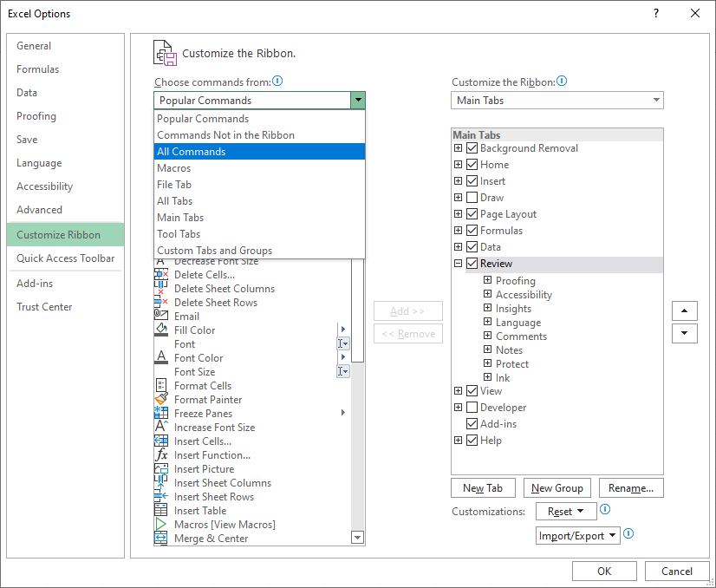
Task: Click the Merge & Center command icon
Action: [x=161, y=539]
